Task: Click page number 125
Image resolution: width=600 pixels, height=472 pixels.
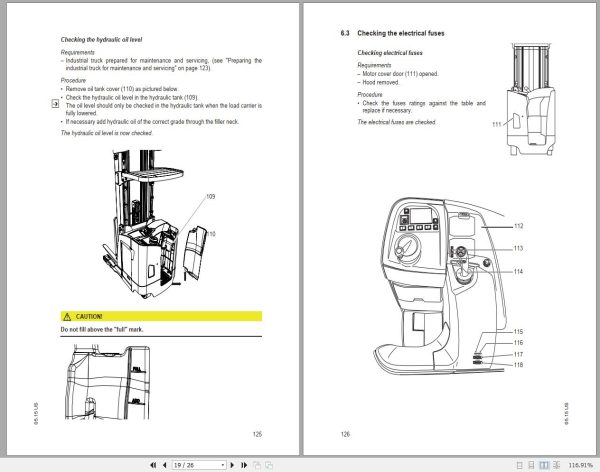Action: point(257,434)
